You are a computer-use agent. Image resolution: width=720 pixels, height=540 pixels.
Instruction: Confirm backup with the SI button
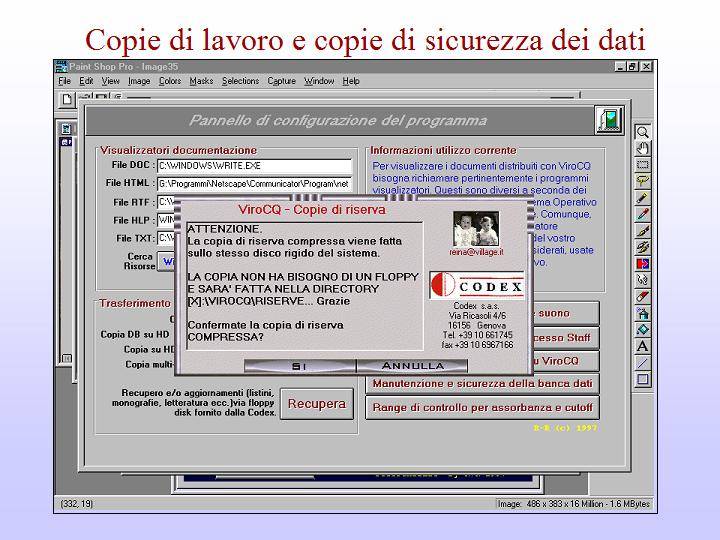coord(300,366)
